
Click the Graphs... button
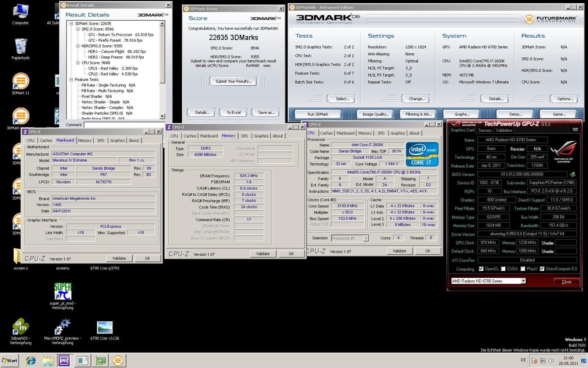click(462, 114)
